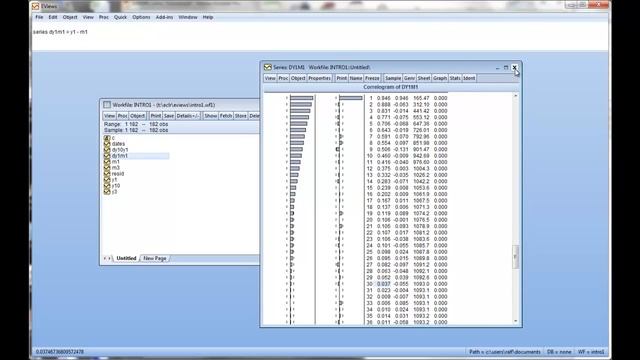Open the Window menu
The width and height of the screenshot is (640, 360).
pos(188,17)
